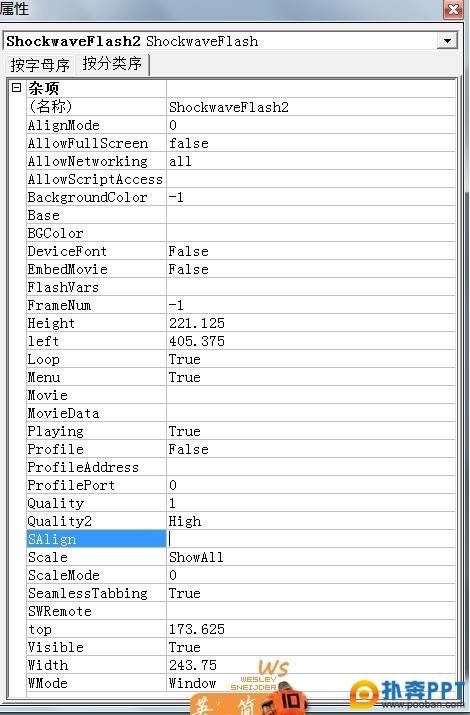Close the 属性 properties window
The image size is (470, 715).
[x=454, y=10]
